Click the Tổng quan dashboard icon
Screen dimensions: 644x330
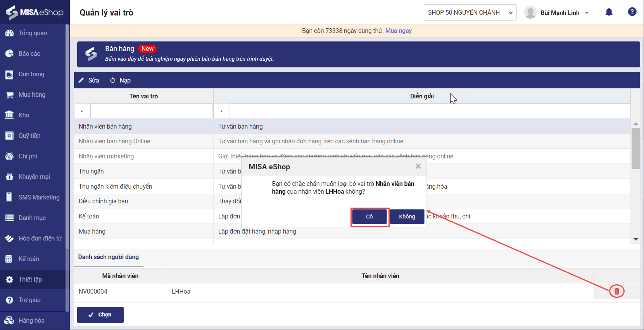click(9, 33)
